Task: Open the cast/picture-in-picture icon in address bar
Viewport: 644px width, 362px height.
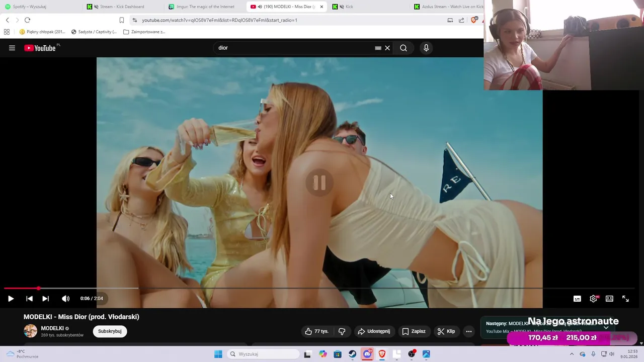Action: [x=450, y=20]
